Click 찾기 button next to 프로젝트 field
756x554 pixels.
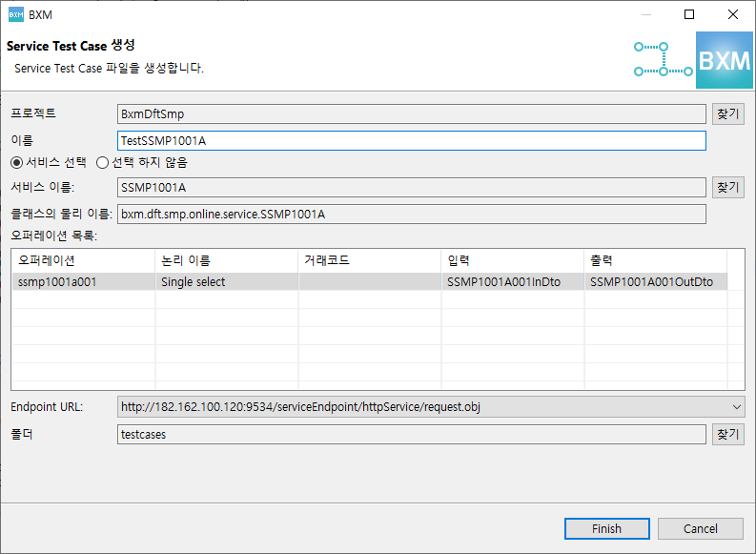pyautogui.click(x=727, y=114)
